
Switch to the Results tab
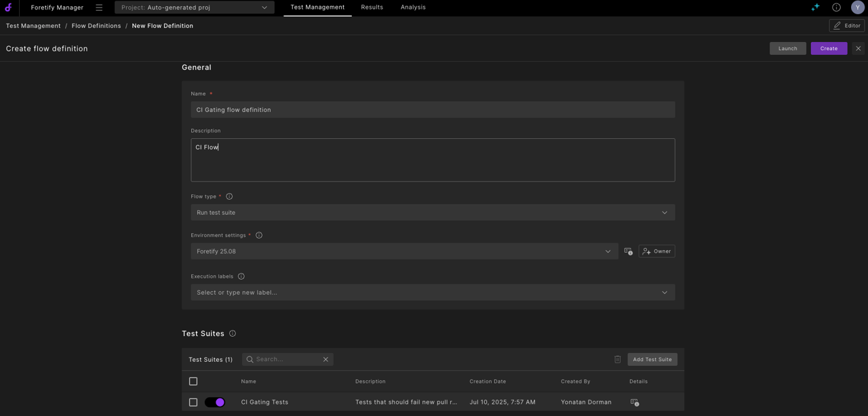(x=372, y=7)
